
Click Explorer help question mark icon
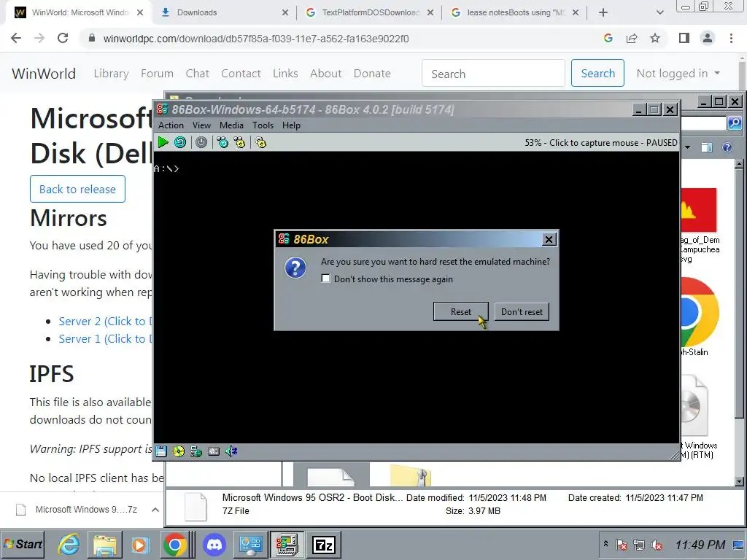(x=727, y=147)
